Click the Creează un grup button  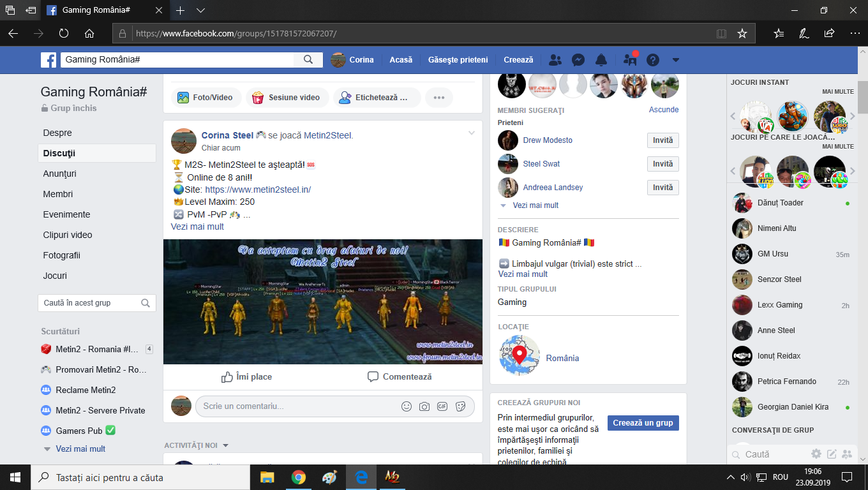[x=643, y=423]
